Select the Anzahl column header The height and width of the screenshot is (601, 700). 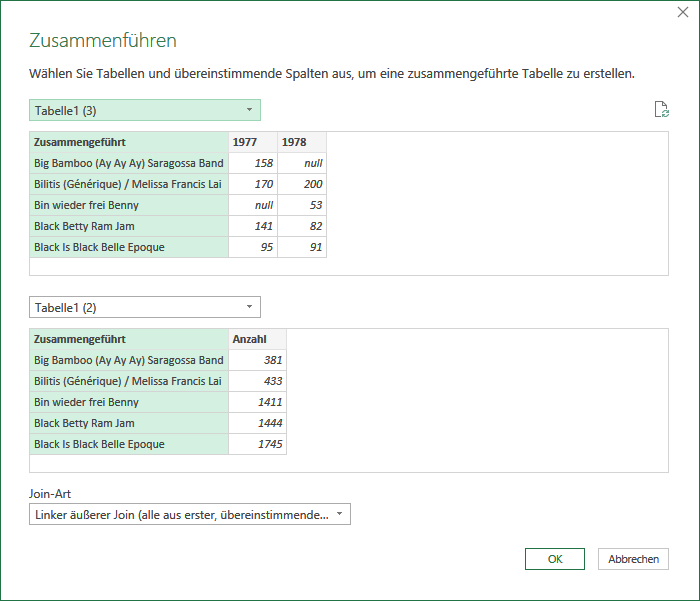tap(258, 339)
